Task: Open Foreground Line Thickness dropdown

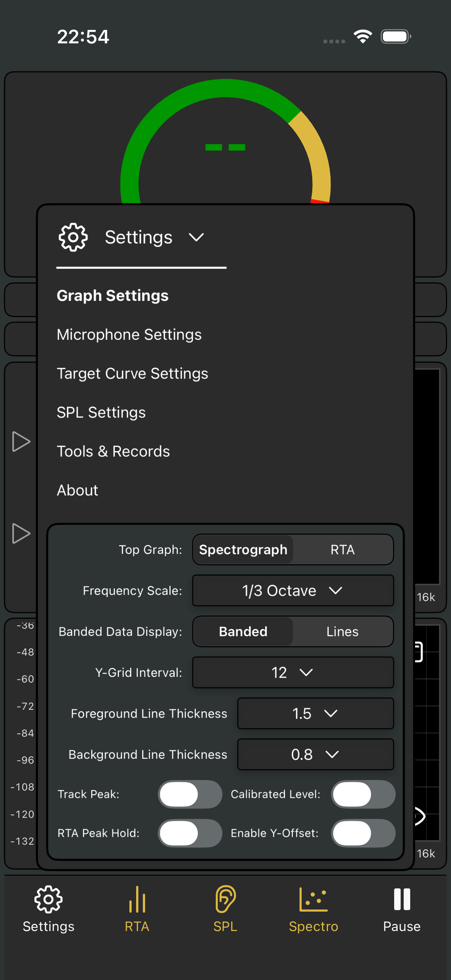Action: click(316, 713)
